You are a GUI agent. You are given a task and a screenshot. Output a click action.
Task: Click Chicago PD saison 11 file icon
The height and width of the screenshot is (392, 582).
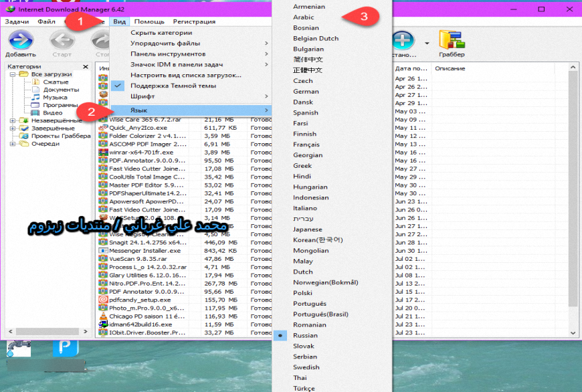point(103,316)
